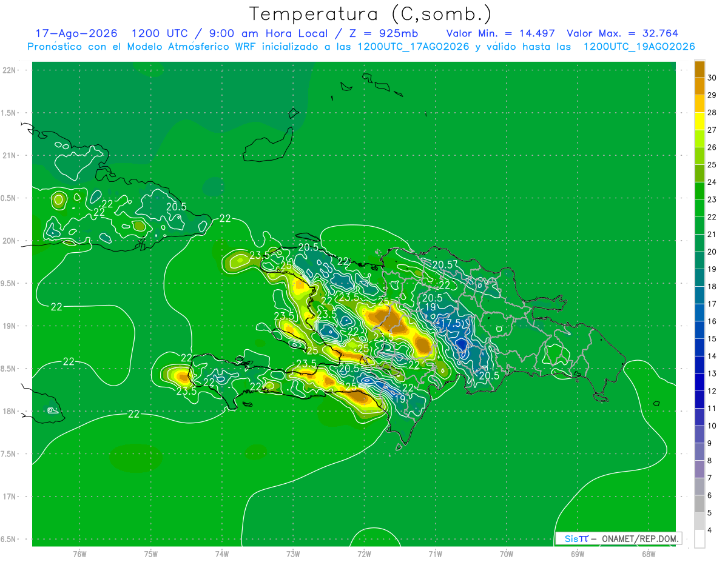Click '1200UTC_17AGO2026' initialization timestamp
The width and height of the screenshot is (728, 562).
(x=413, y=47)
